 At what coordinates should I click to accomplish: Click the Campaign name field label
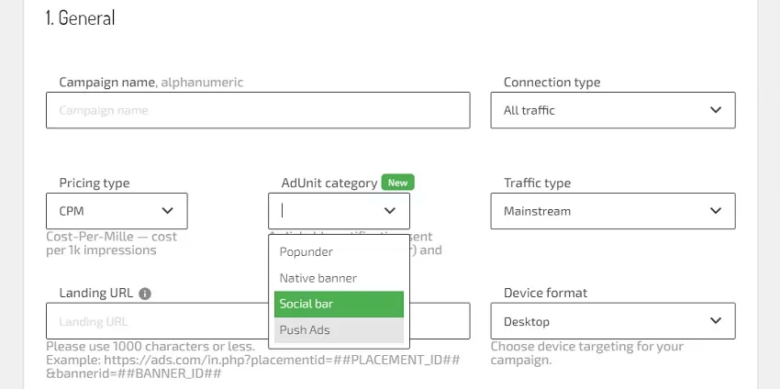107,82
